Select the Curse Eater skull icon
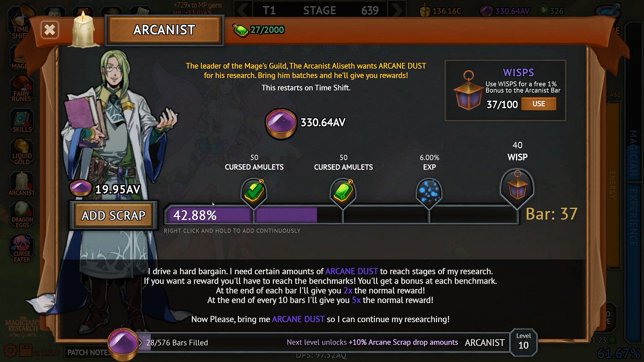The image size is (644, 362). [x=22, y=249]
